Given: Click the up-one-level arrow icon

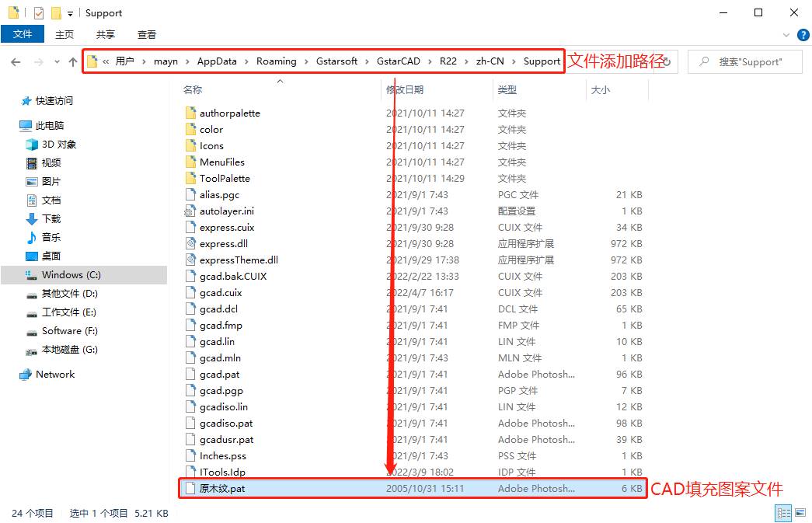Looking at the screenshot, I should coord(71,61).
